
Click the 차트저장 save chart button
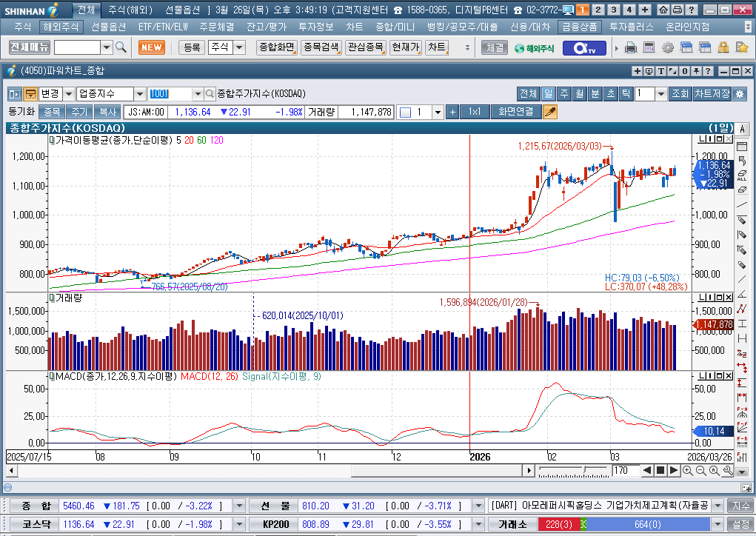(x=712, y=93)
